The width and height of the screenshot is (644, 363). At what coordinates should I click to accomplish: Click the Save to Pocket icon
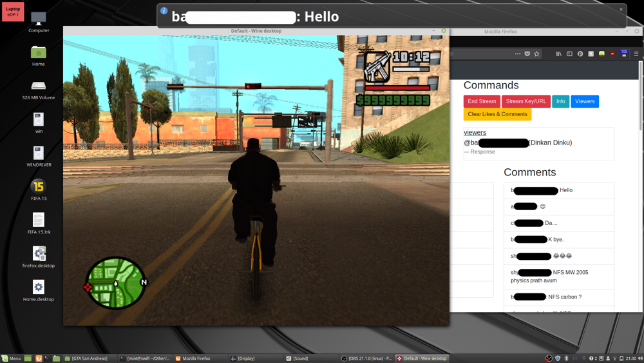pyautogui.click(x=527, y=54)
